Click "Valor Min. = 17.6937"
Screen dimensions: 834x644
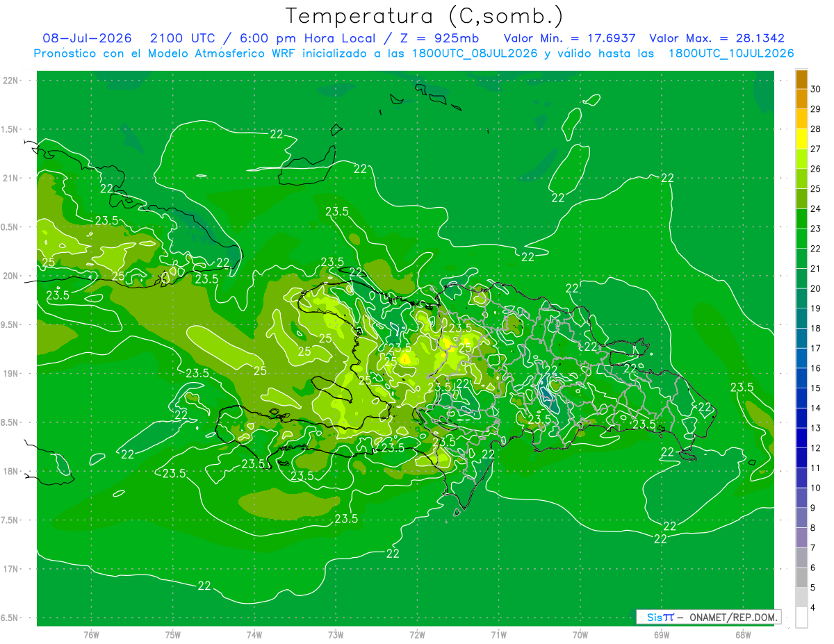pyautogui.click(x=569, y=38)
